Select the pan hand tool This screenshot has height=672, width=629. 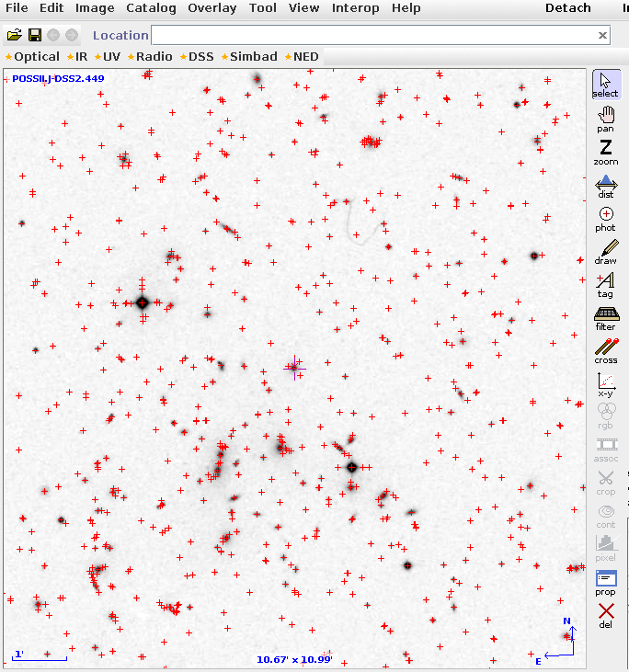(605, 119)
